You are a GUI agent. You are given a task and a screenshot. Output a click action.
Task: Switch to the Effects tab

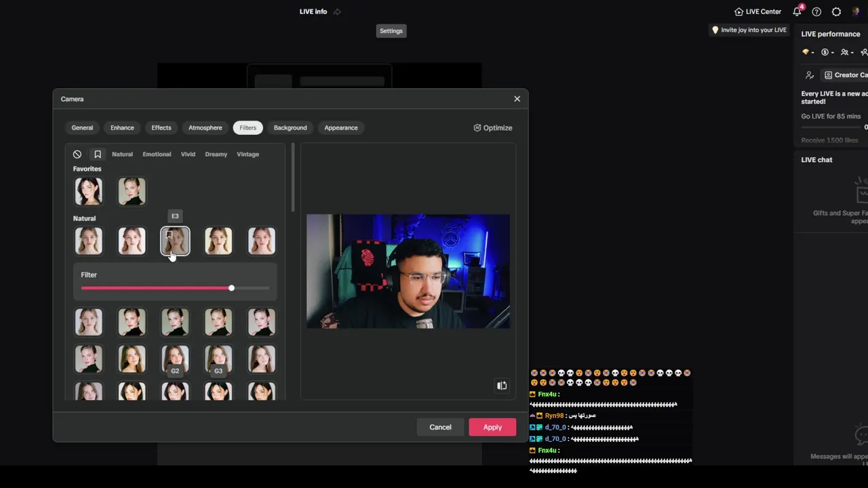click(x=161, y=127)
